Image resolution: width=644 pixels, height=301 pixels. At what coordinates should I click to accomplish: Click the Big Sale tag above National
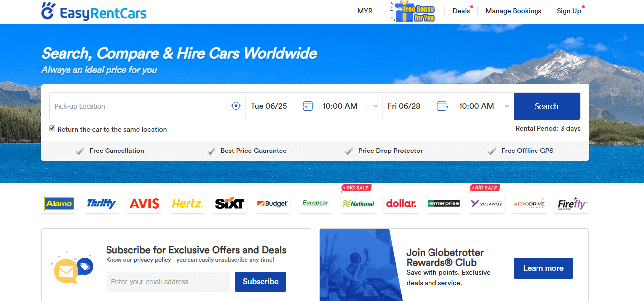point(356,188)
